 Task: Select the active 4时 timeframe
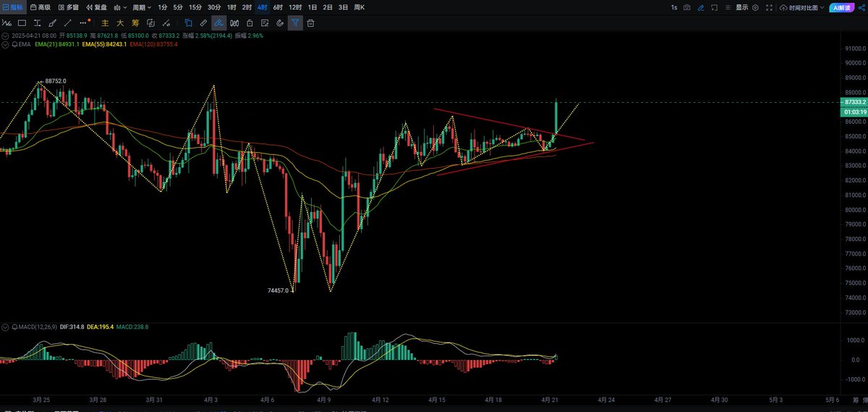[263, 7]
